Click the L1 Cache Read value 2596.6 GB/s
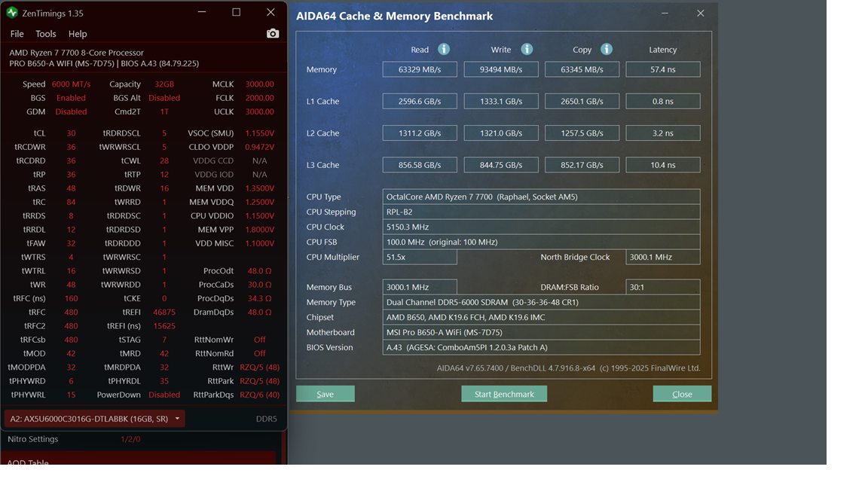The width and height of the screenshot is (868, 488). click(x=420, y=101)
